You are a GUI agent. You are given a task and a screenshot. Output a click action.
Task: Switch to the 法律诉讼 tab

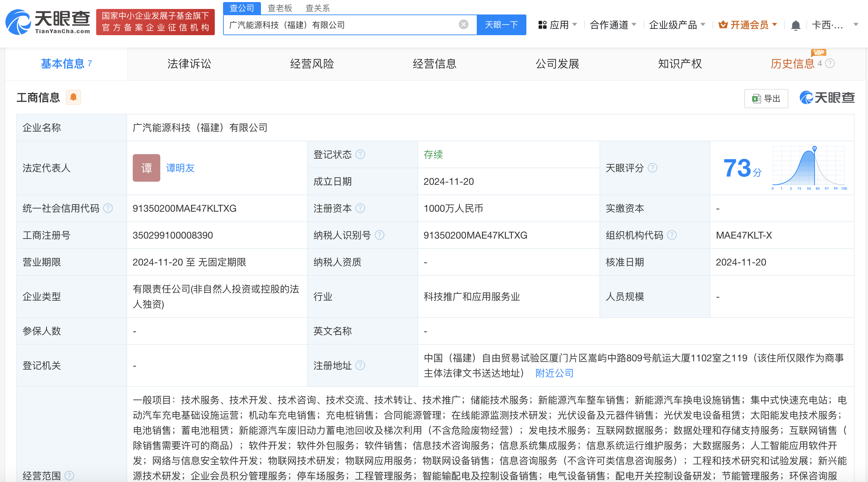click(x=189, y=64)
